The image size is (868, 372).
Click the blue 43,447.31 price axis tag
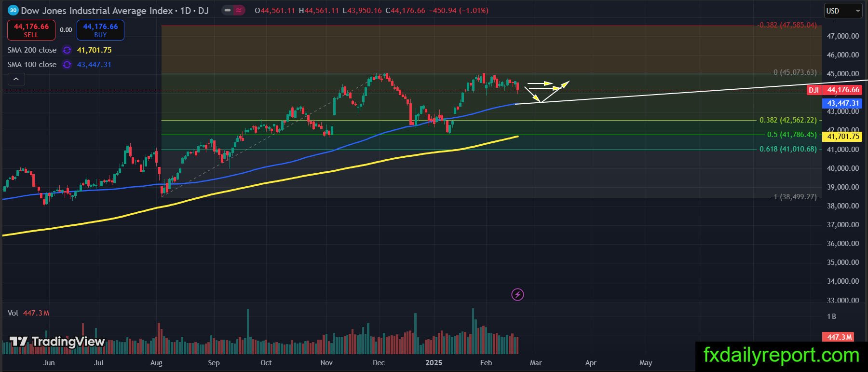[843, 103]
